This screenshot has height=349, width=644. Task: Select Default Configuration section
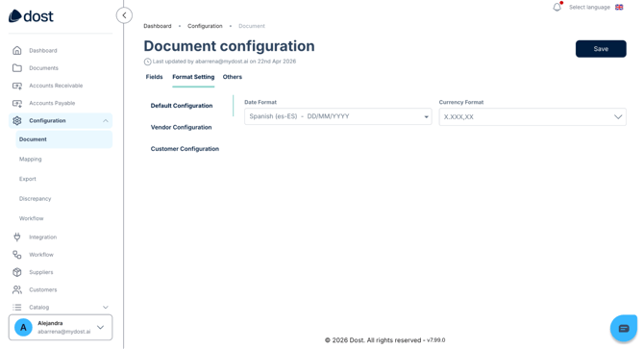pos(182,106)
